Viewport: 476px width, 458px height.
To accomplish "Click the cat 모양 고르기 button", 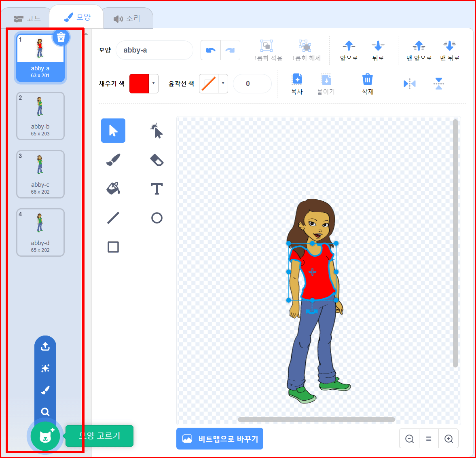I will click(45, 436).
